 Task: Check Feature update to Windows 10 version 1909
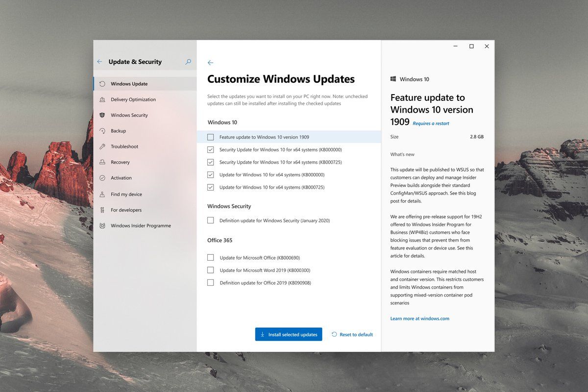(211, 137)
